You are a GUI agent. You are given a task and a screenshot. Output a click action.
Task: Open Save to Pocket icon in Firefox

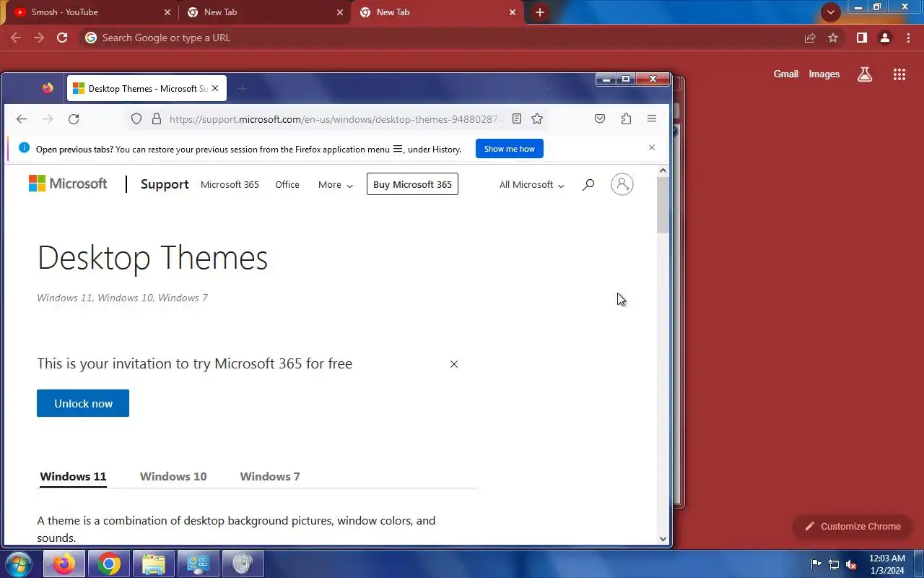click(600, 119)
